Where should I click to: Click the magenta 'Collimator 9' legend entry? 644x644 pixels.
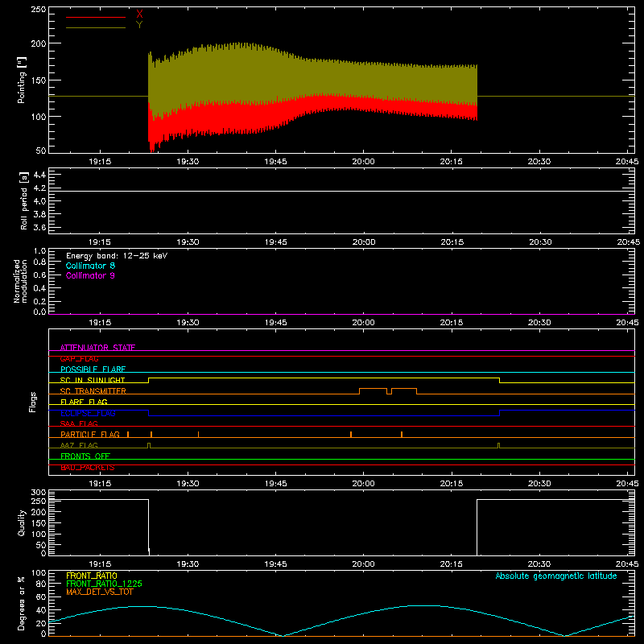point(90,275)
